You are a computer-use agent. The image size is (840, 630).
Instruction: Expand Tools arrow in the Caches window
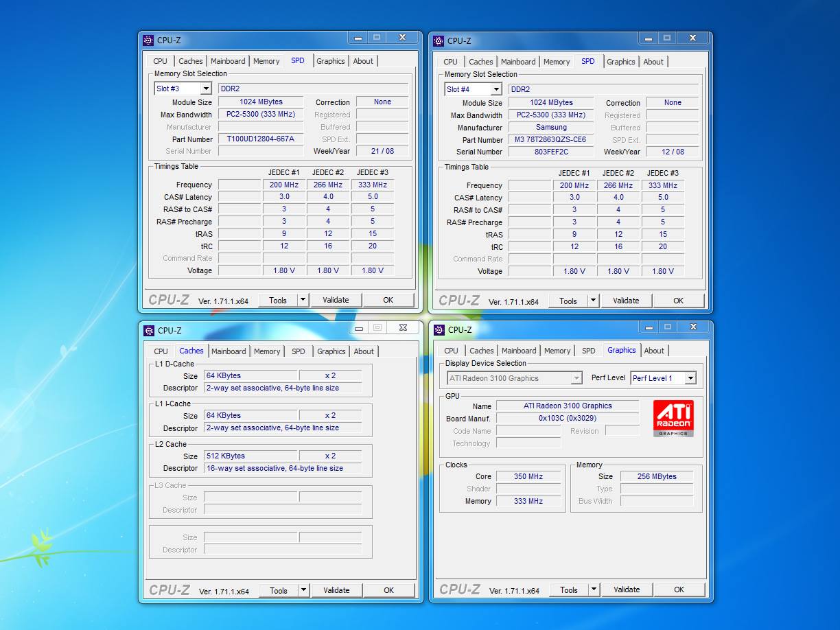click(x=304, y=590)
